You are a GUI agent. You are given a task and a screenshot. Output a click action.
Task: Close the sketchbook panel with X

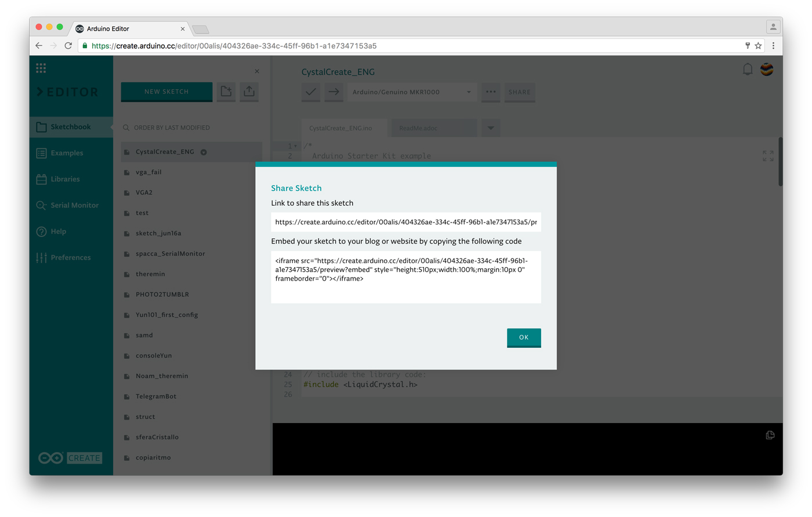(257, 71)
